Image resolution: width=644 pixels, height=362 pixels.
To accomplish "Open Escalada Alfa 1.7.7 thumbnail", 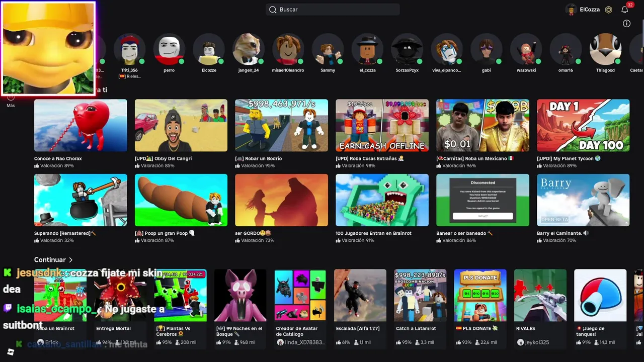I will coord(360,295).
